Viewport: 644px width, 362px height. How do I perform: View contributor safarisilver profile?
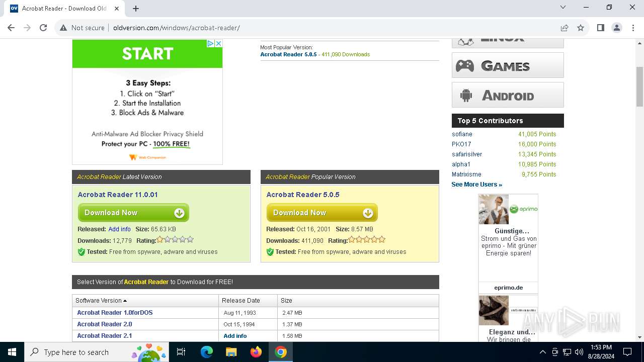467,154
